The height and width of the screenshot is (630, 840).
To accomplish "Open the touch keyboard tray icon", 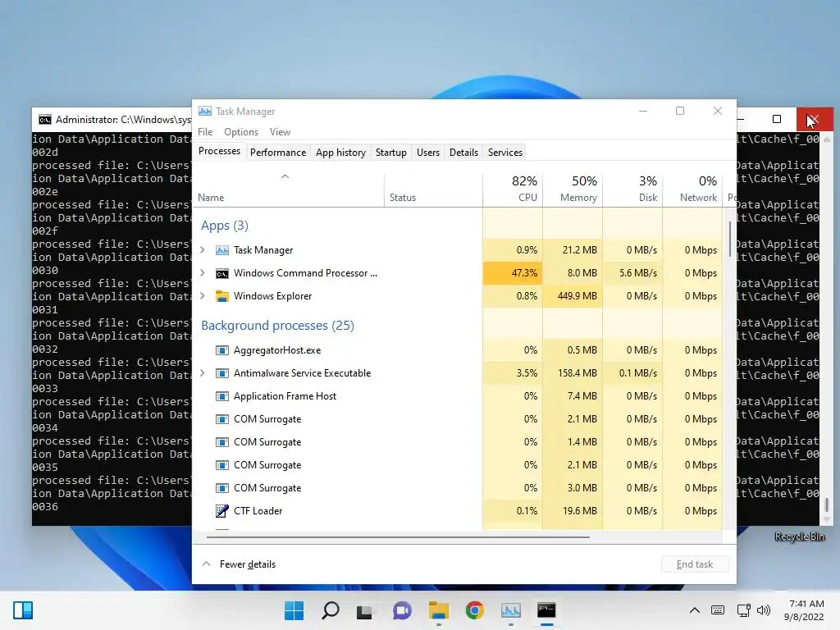I will (718, 609).
